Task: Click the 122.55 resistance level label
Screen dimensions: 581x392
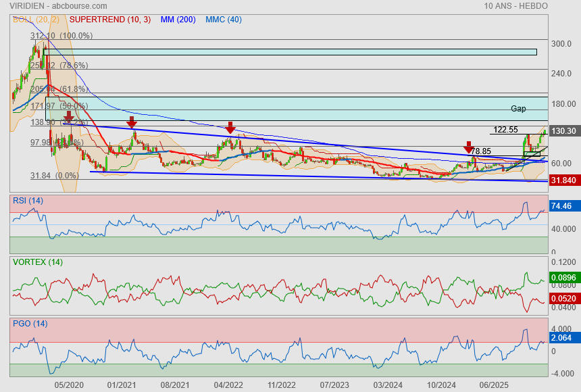Action: point(505,129)
